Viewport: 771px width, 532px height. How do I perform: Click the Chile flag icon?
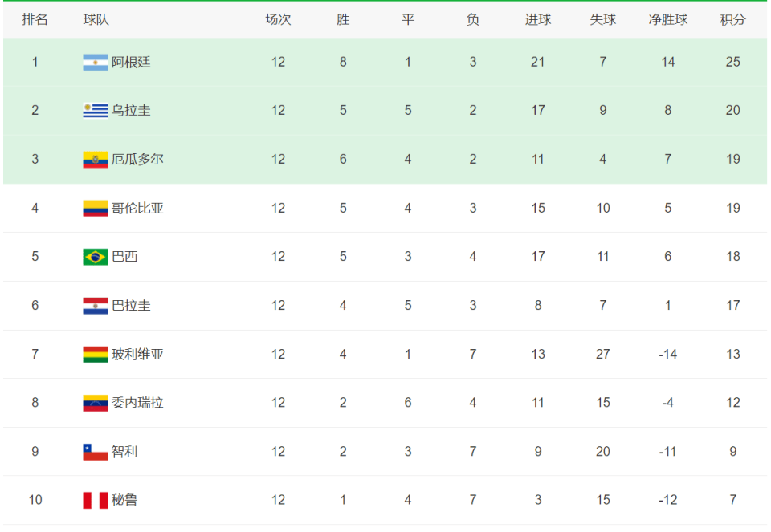pyautogui.click(x=95, y=452)
